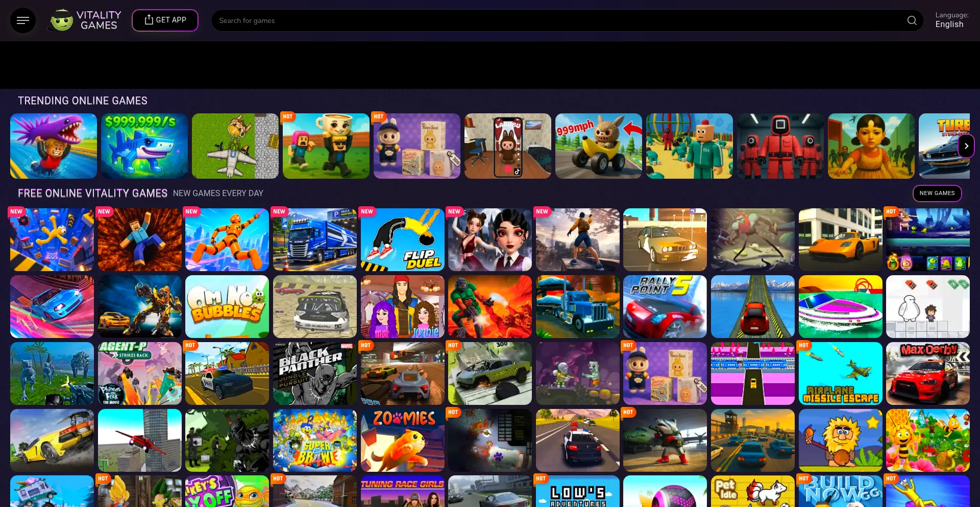Open the Cybertruck crash game
The image size is (980, 507).
pos(490,373)
